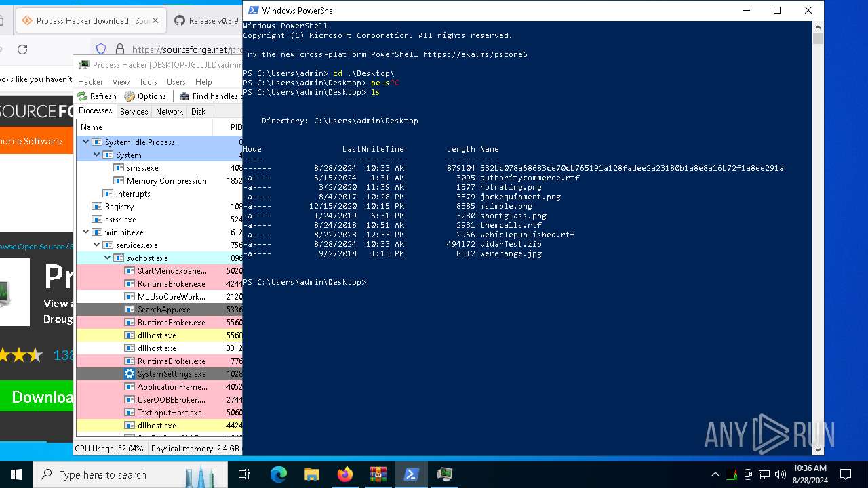
Task: Close the Process Hacker download browser tab
Action: pos(155,21)
